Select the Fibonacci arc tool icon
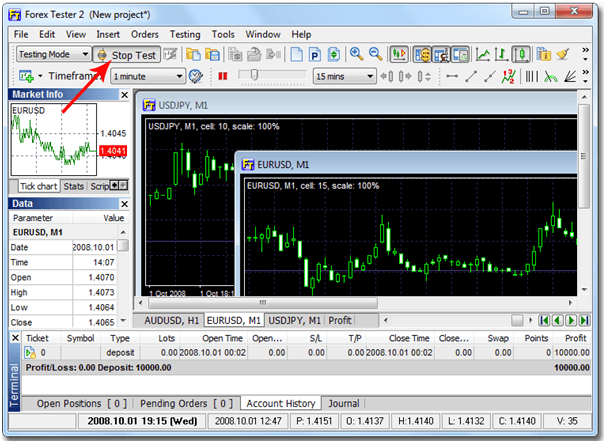This screenshot has width=606, height=443. (550, 76)
